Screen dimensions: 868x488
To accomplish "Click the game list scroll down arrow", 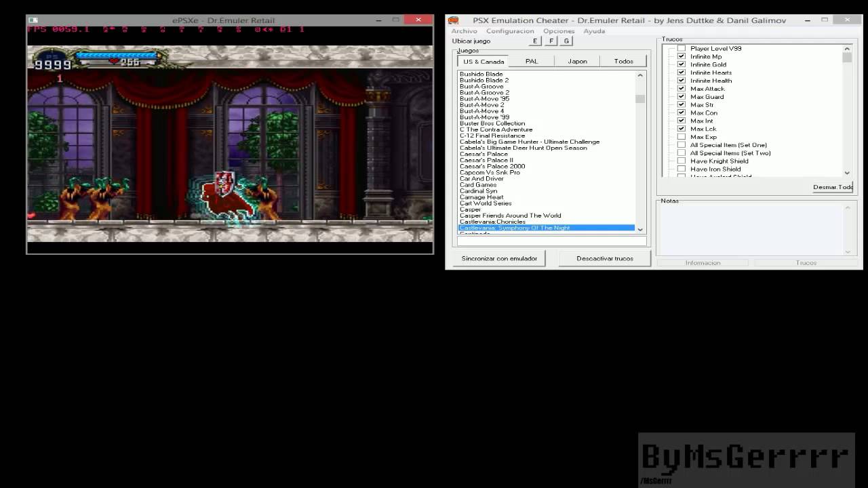I will click(640, 229).
